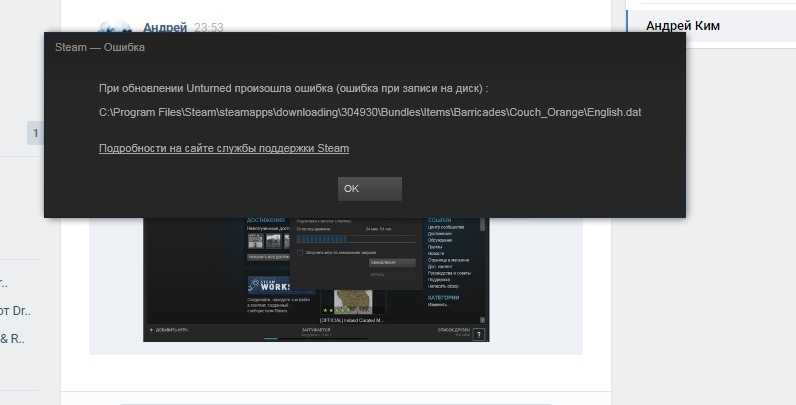Select the Андрей Ким conversation entry
Image resolution: width=796 pixels, height=405 pixels.
[x=711, y=26]
